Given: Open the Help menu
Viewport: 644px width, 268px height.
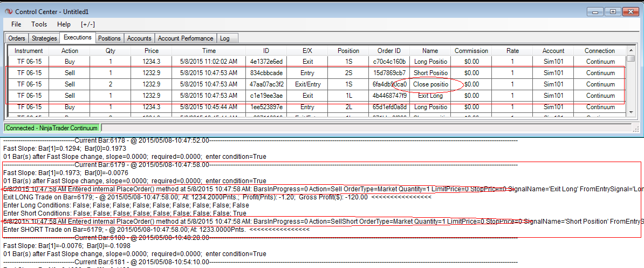Looking at the screenshot, I should 64,24.
